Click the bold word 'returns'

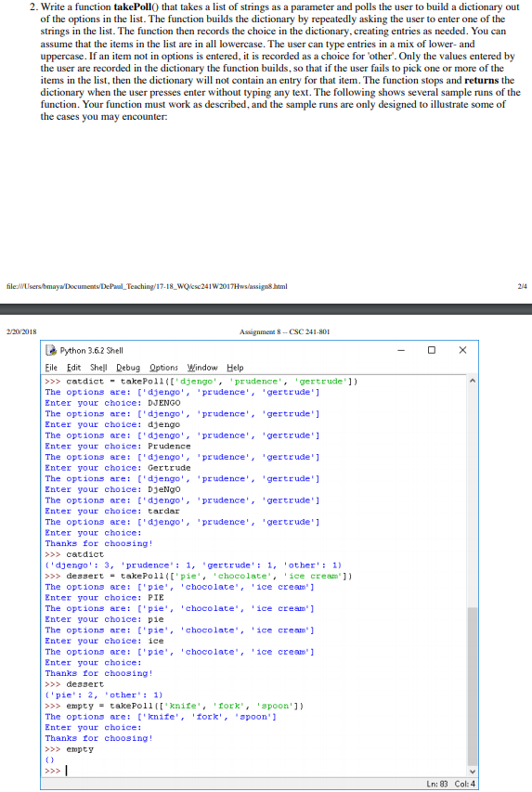[482, 80]
